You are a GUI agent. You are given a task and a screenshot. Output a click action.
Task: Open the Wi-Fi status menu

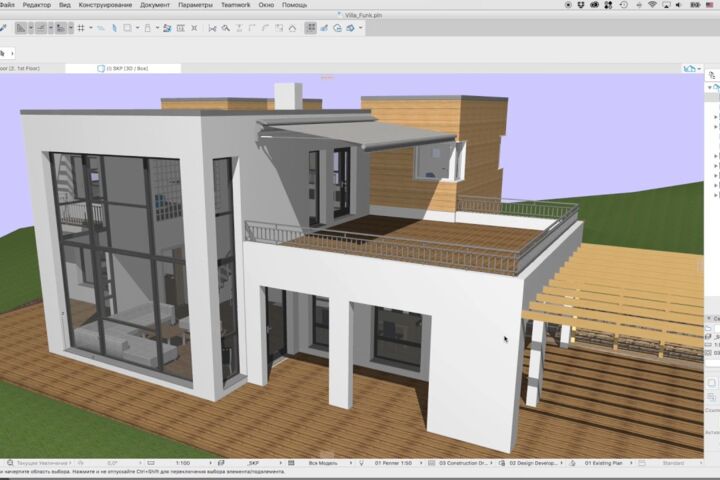[x=652, y=5]
